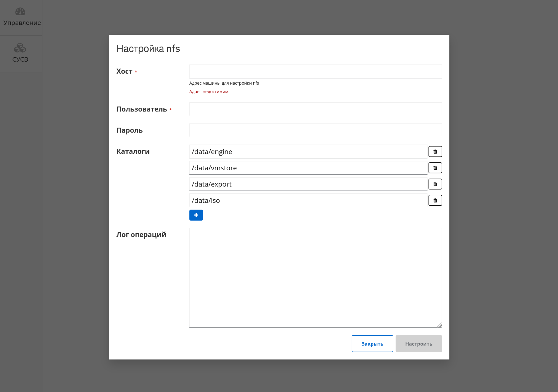This screenshot has width=558, height=392.
Task: Click inside the Лог операций text area
Action: [315, 277]
